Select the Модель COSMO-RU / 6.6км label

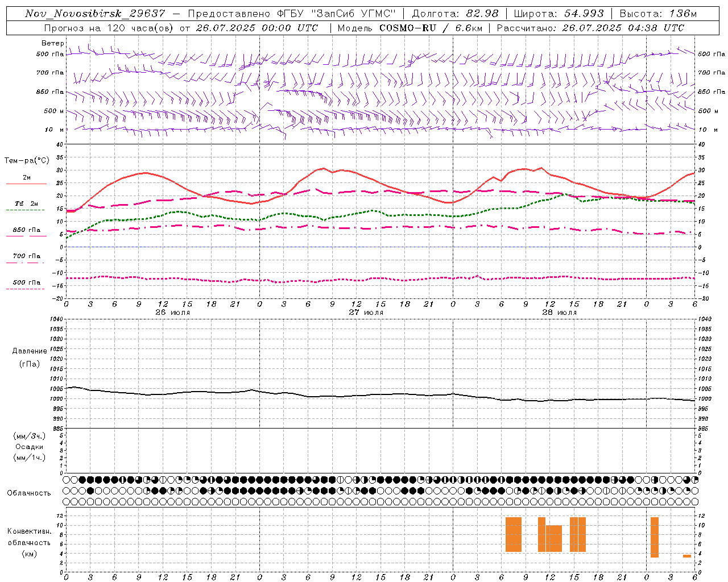tap(410, 28)
